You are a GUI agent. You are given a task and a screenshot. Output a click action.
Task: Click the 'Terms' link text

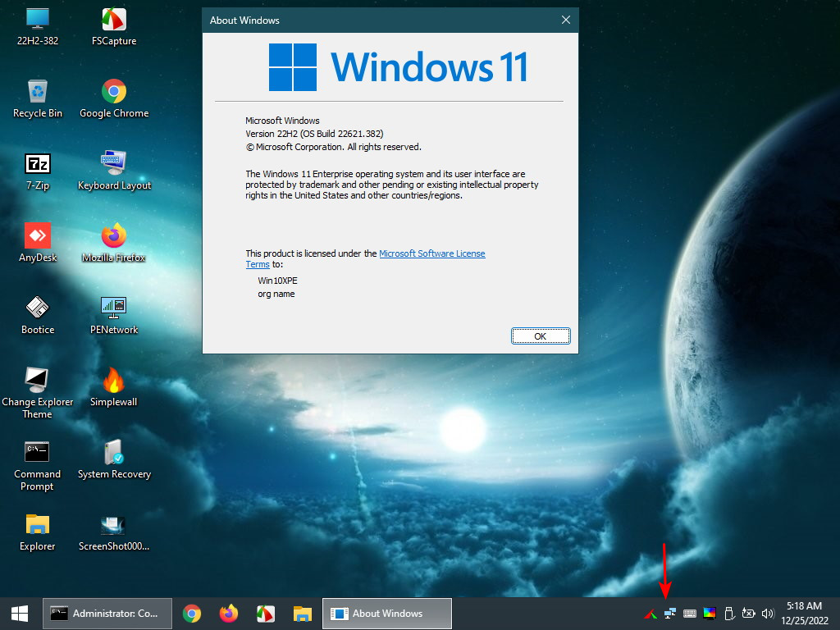[257, 264]
